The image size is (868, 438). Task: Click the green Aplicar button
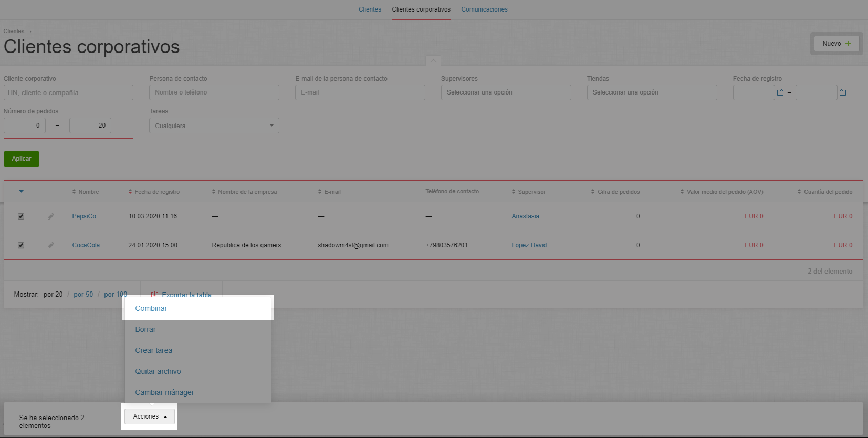tap(22, 159)
